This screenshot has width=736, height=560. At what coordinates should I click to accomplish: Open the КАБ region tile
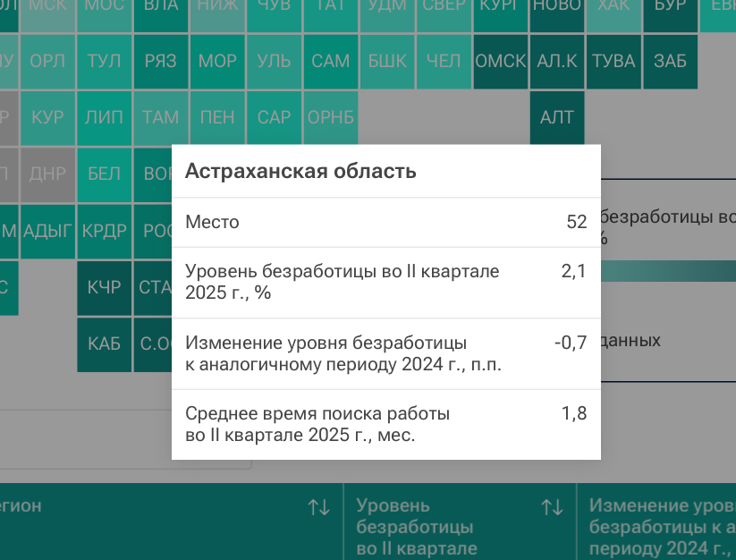pos(105,344)
